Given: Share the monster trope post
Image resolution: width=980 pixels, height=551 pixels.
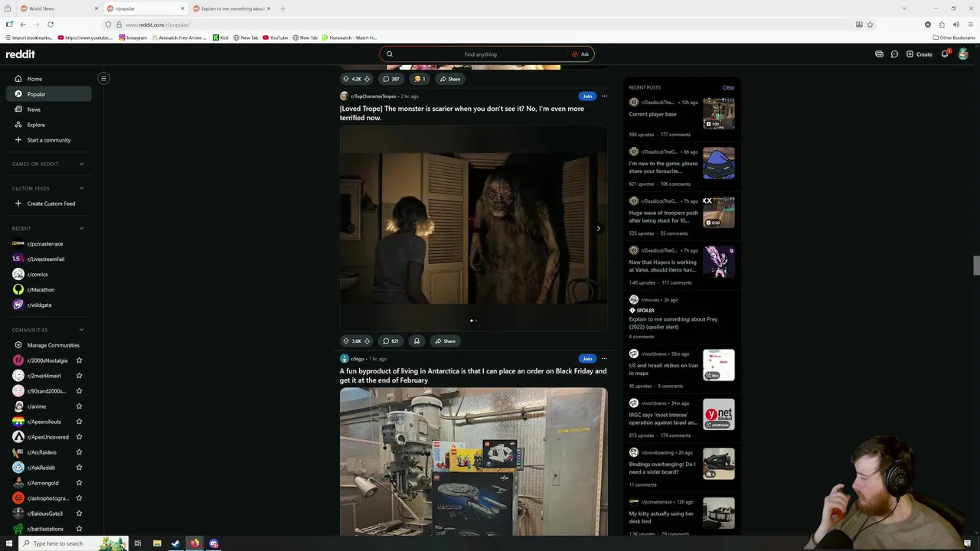Looking at the screenshot, I should (x=445, y=341).
